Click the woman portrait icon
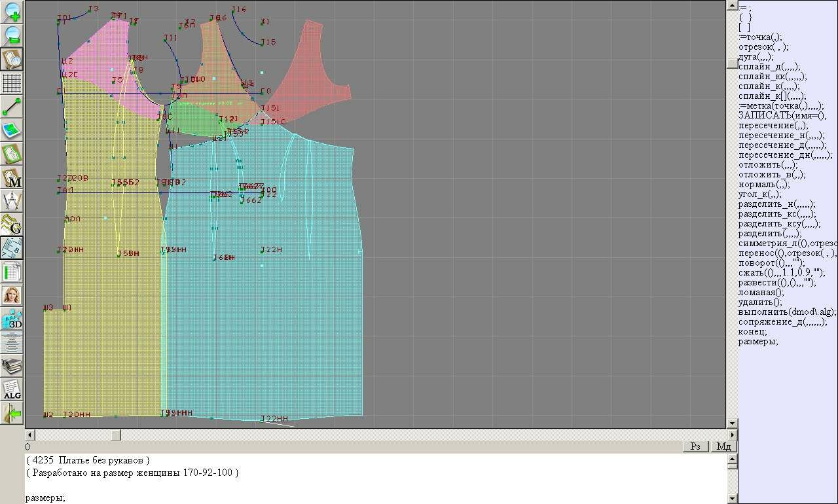This screenshot has width=838, height=504. click(x=12, y=295)
